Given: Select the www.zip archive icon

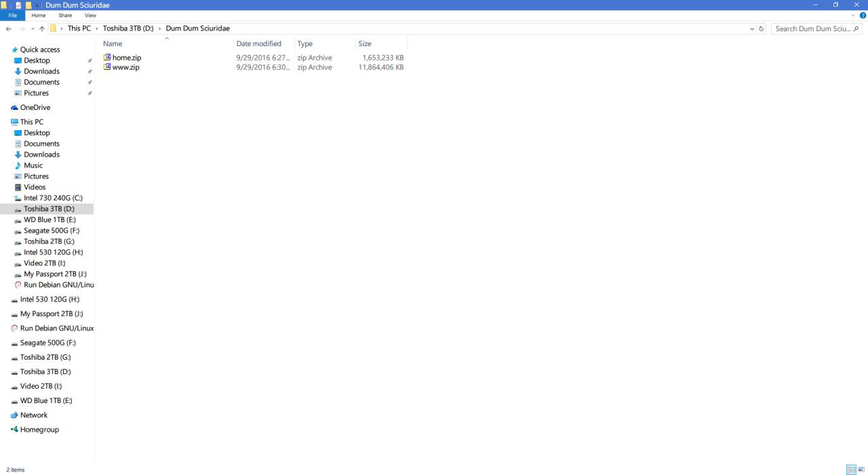Looking at the screenshot, I should 107,67.
